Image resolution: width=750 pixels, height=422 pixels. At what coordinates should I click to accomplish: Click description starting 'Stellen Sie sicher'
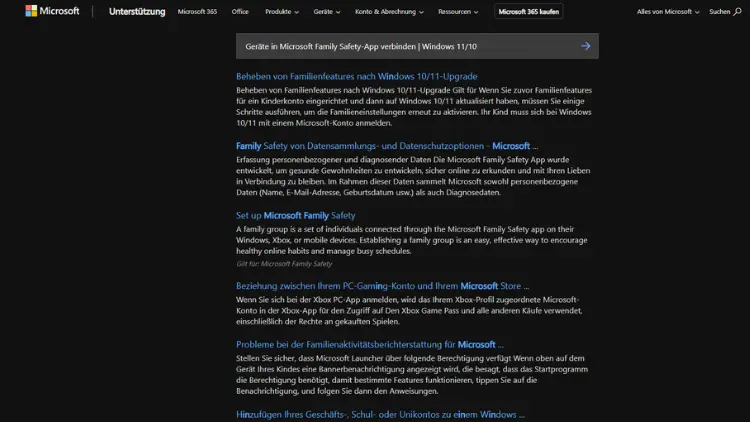pos(412,375)
